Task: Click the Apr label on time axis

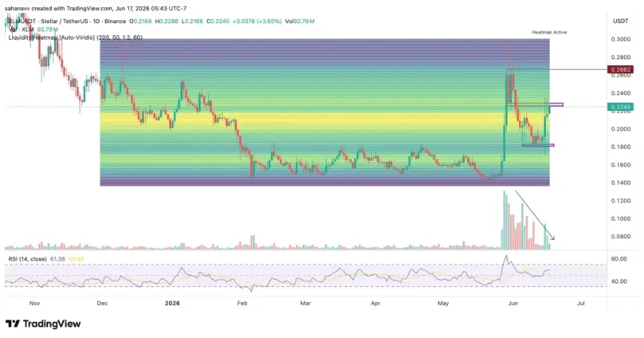Action: [x=375, y=303]
